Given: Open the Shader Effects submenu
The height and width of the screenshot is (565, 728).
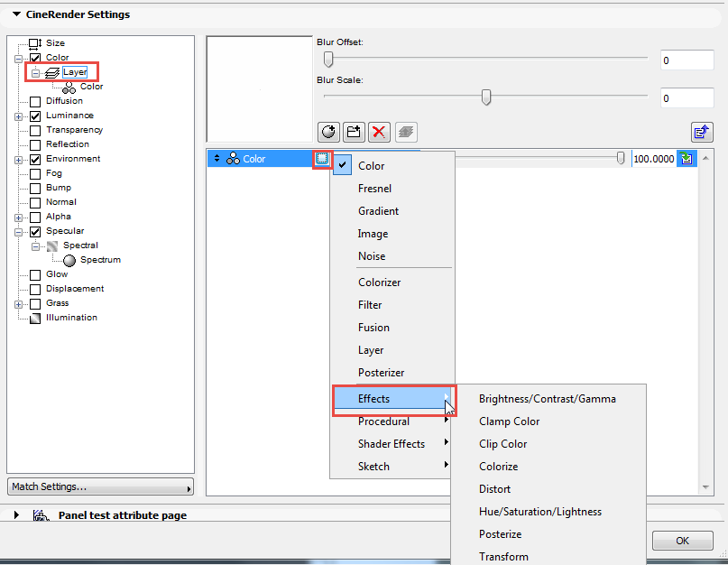Looking at the screenshot, I should pyautogui.click(x=392, y=444).
